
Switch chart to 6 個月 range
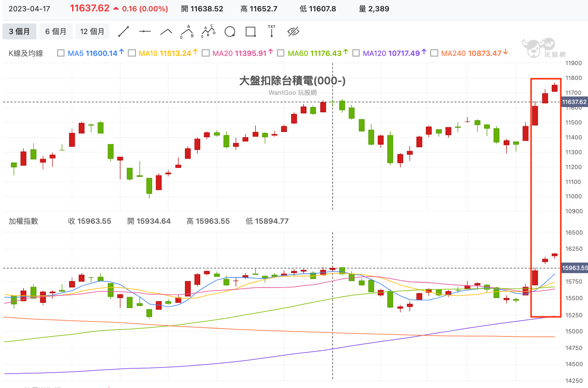(x=56, y=31)
